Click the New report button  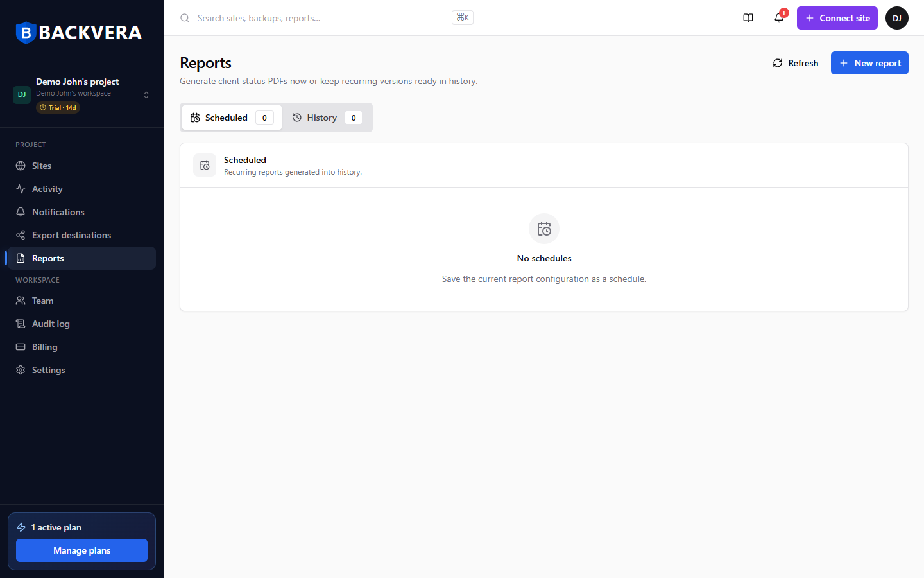coord(869,63)
